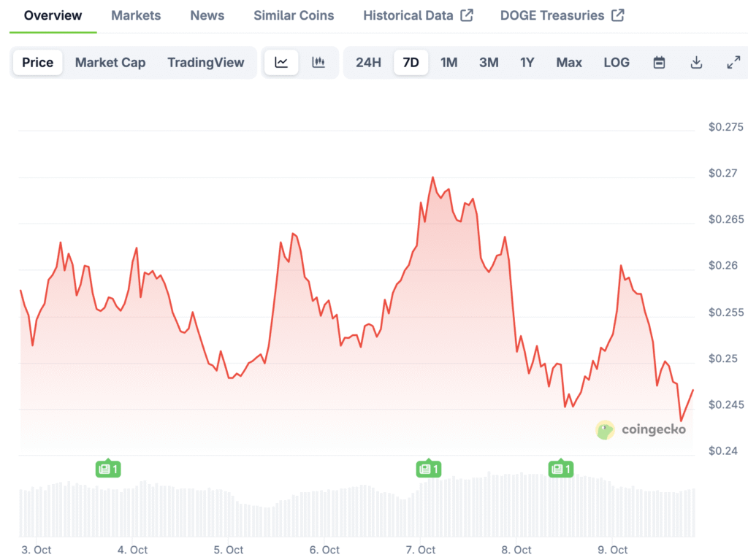Open Historical Data external link

[418, 15]
